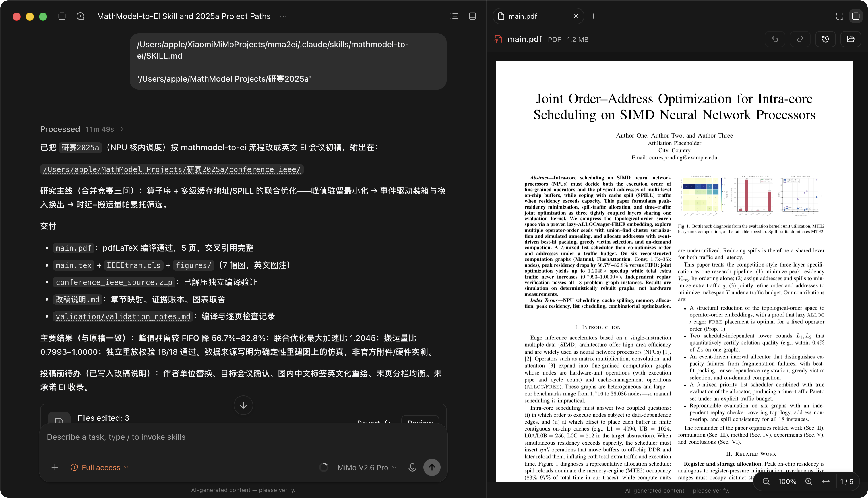Click the Files edited: 3 summary

coord(103,418)
